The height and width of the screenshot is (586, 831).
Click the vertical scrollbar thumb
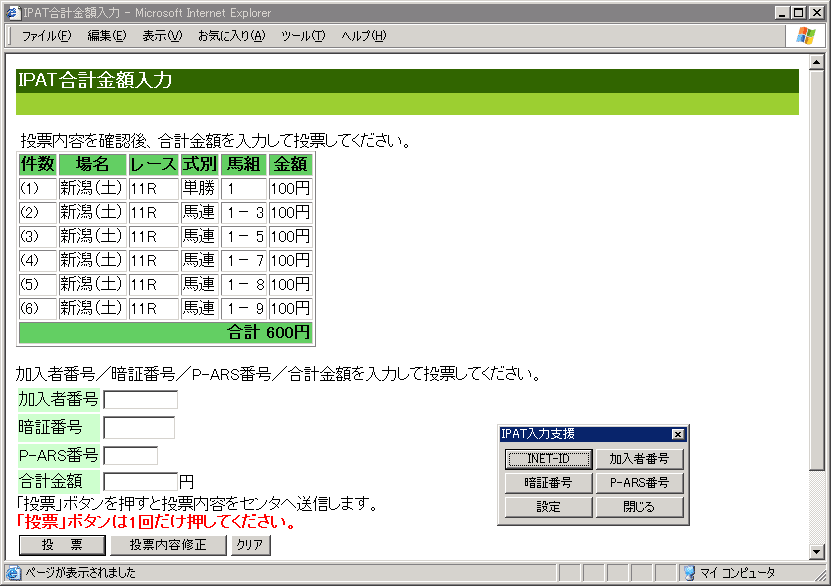pos(817,270)
